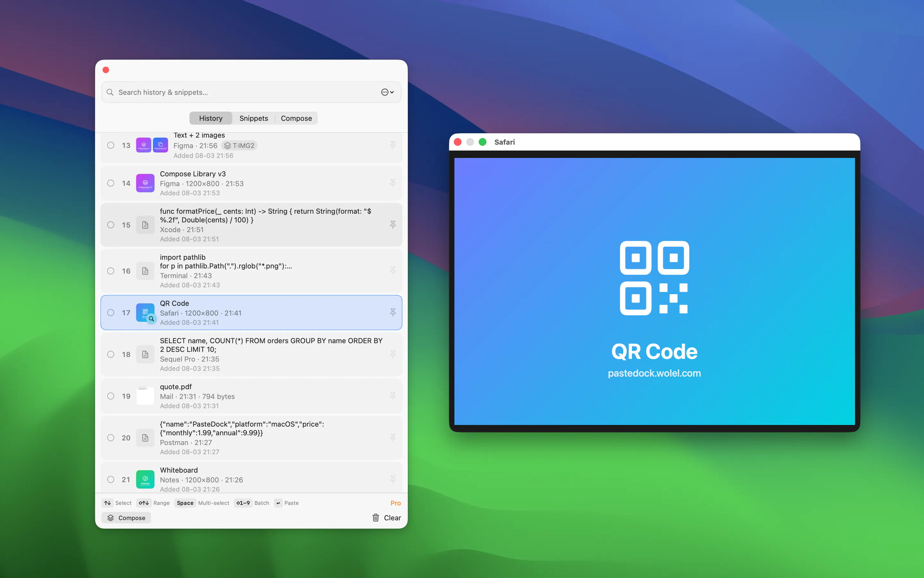Pin the Whiteboard Notes item

click(x=392, y=479)
